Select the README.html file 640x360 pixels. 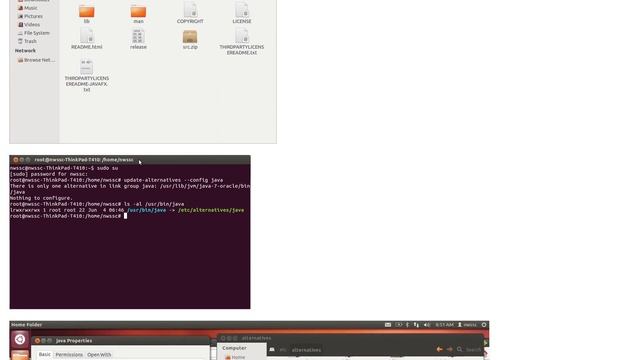(87, 39)
